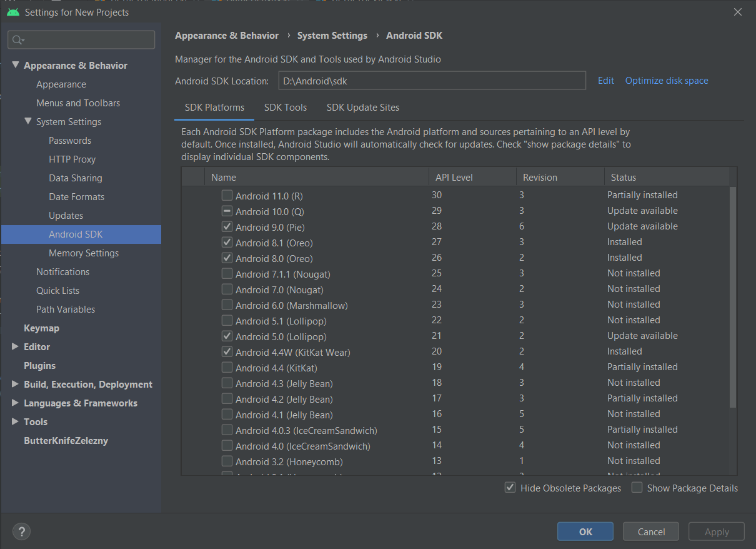
Task: Select the Android 4.3 (Jelly Bean) row text
Action: 284,383
